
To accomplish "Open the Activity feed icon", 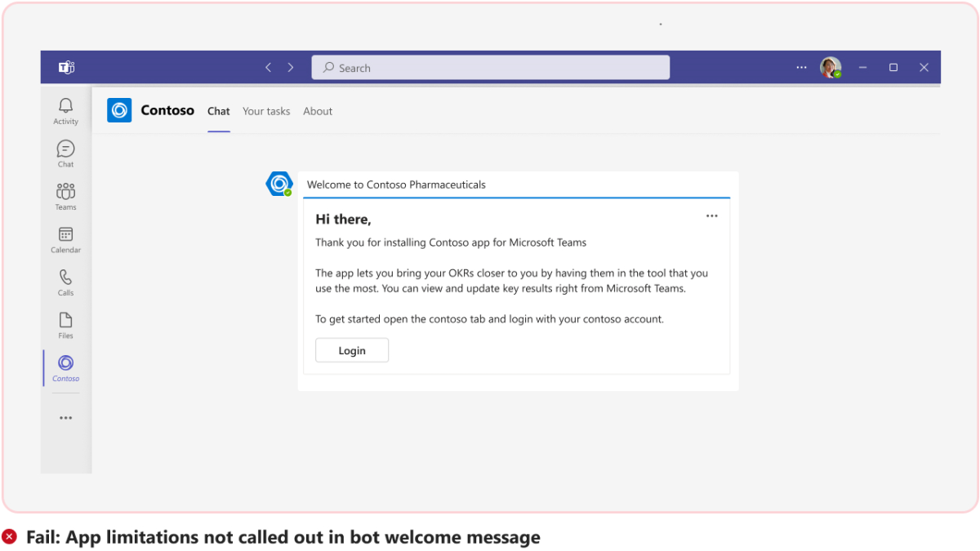I will click(65, 106).
